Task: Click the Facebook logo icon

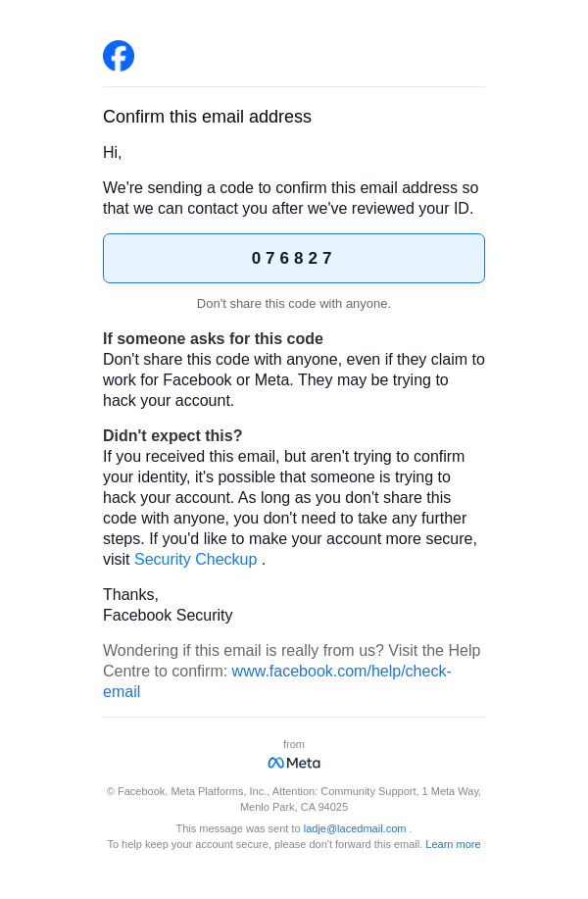Action: pyautogui.click(x=119, y=56)
